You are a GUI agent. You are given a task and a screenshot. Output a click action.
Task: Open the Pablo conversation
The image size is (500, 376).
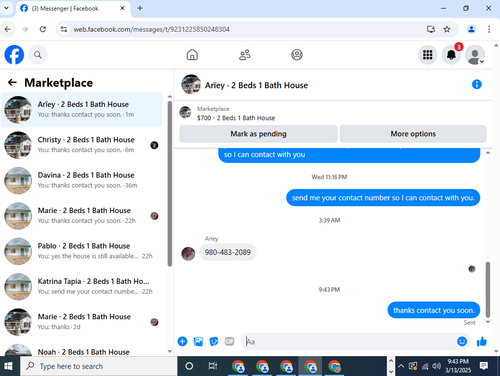tap(81, 251)
